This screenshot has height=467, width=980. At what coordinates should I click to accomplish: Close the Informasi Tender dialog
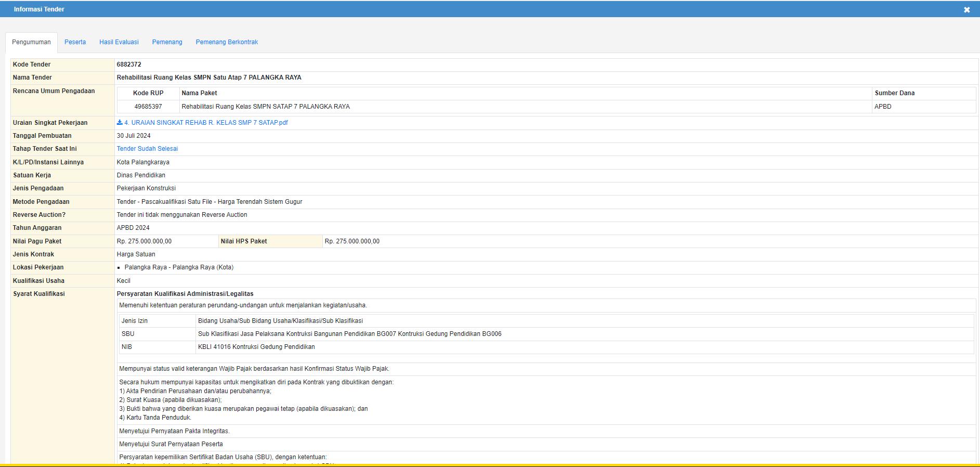click(x=966, y=10)
